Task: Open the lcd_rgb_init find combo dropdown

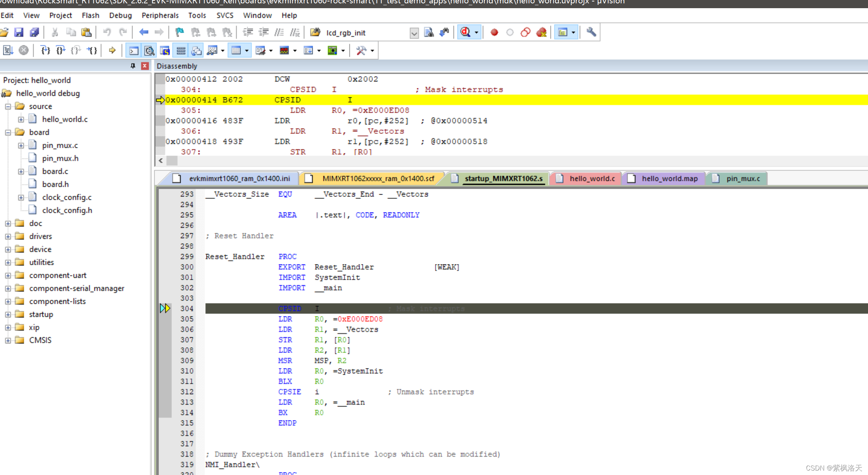Action: 414,33
